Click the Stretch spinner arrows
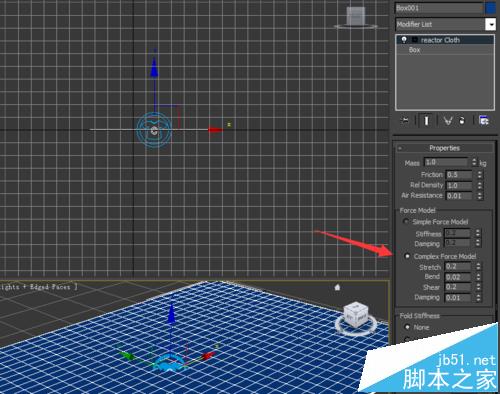This screenshot has height=394, width=500. [x=478, y=266]
